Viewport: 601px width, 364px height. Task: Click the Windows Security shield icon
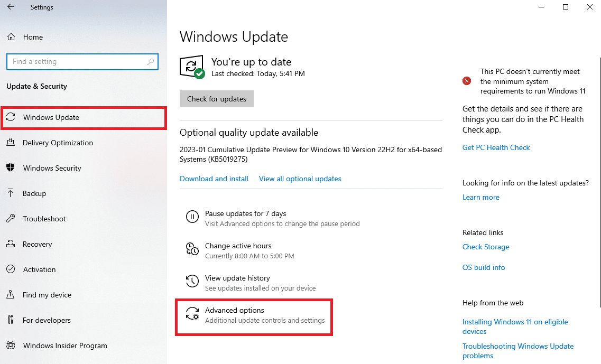click(x=11, y=168)
